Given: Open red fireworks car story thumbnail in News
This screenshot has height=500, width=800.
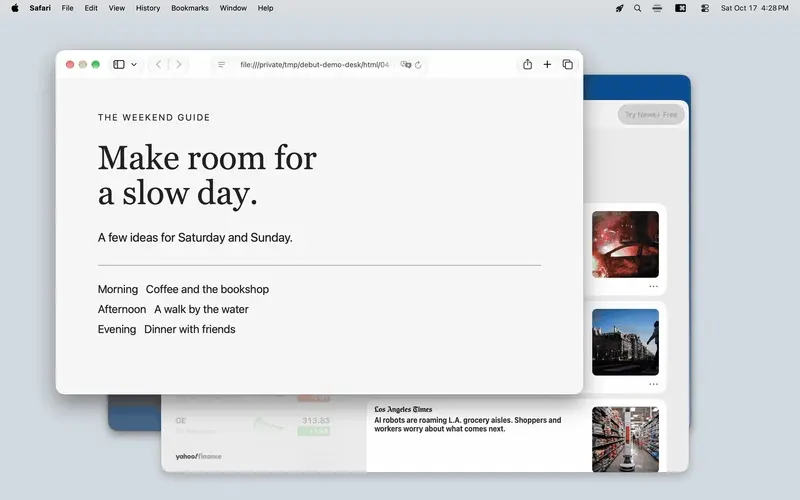Looking at the screenshot, I should (x=625, y=244).
